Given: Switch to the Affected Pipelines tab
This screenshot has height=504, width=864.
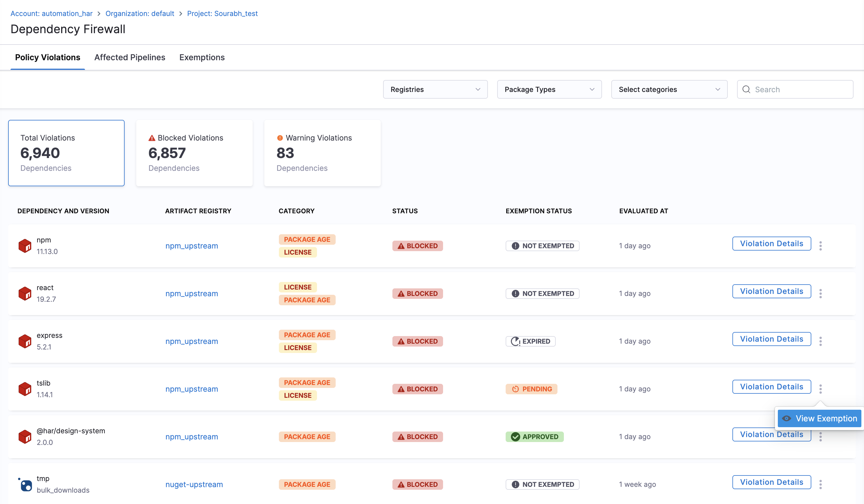Looking at the screenshot, I should pos(130,57).
